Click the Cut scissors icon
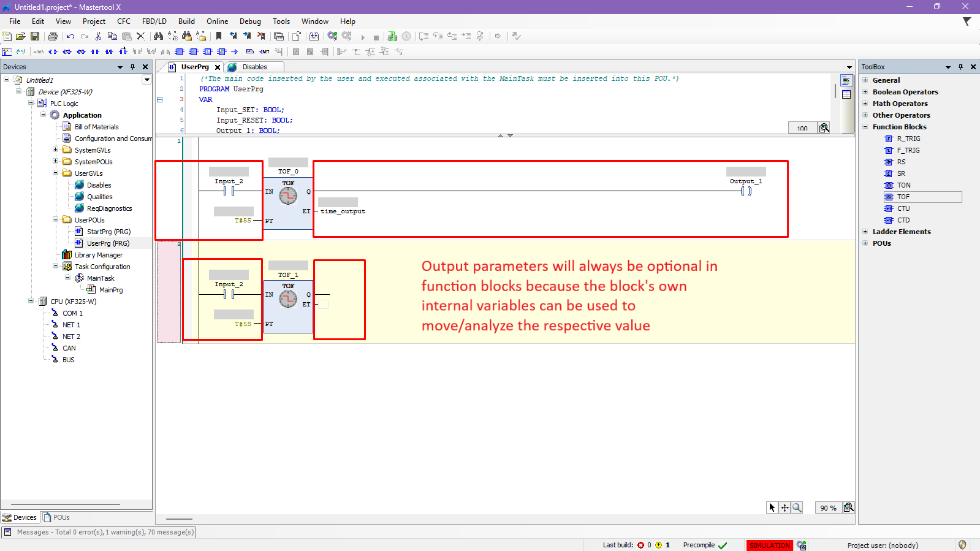The image size is (980, 551). pos(98,36)
